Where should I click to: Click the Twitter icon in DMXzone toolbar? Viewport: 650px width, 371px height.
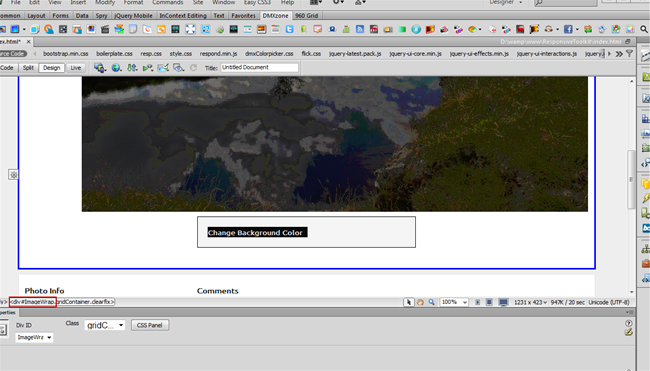289,29
